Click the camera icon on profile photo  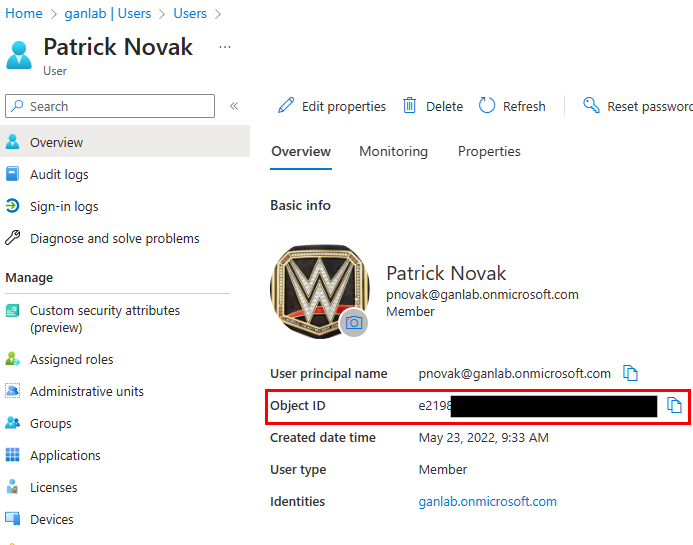pyautogui.click(x=354, y=323)
